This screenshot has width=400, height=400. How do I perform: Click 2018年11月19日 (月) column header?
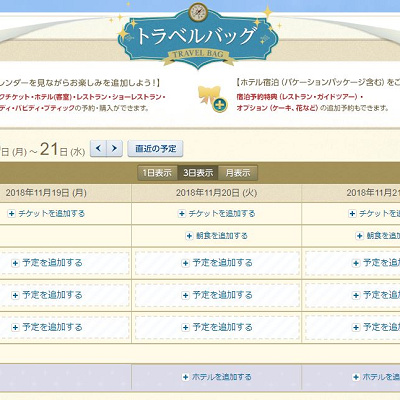tap(46, 193)
